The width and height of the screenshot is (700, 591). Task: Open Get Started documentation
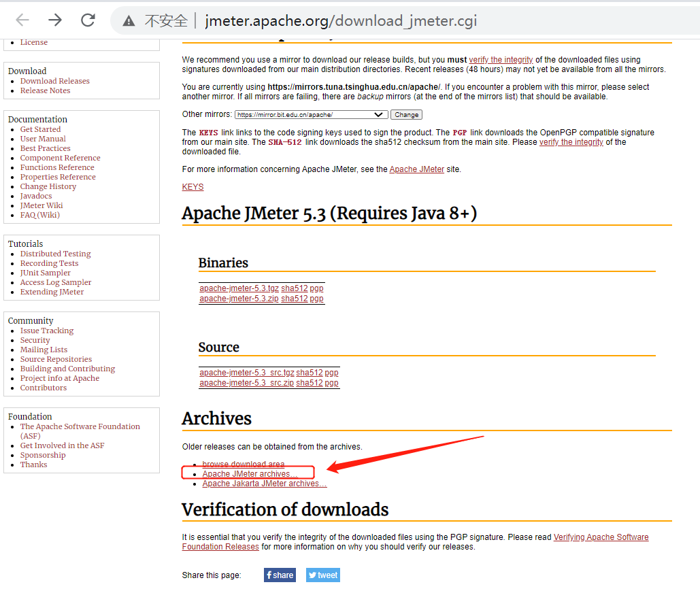pyautogui.click(x=40, y=129)
